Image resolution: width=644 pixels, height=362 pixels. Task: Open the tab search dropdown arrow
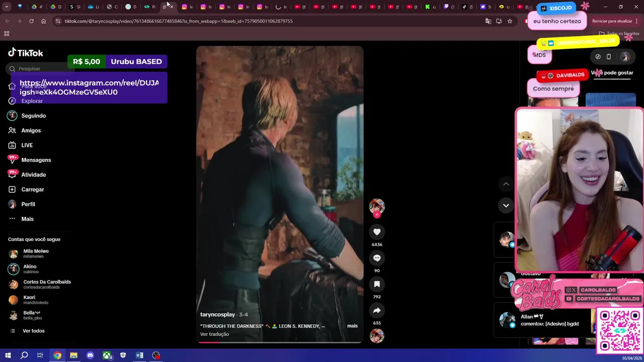tap(7, 7)
